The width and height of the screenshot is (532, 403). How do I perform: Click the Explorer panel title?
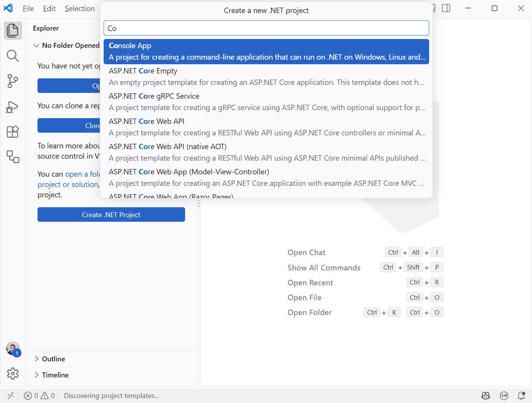pos(46,28)
